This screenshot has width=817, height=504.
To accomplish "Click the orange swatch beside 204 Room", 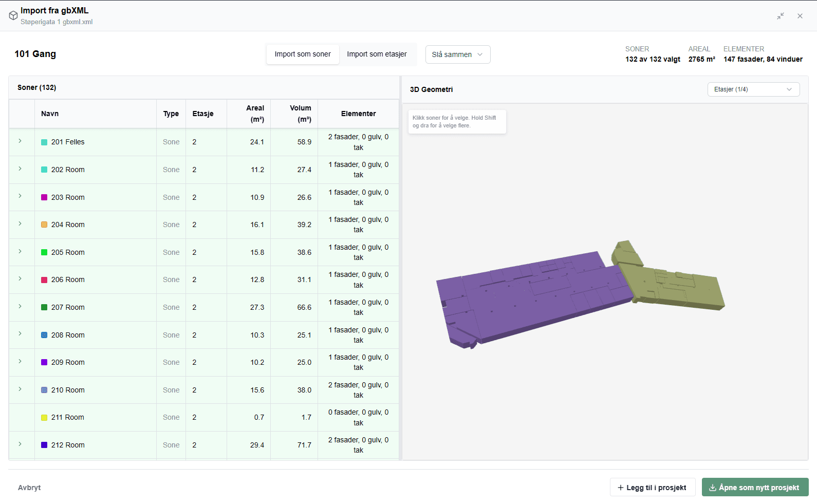I will pyautogui.click(x=44, y=225).
